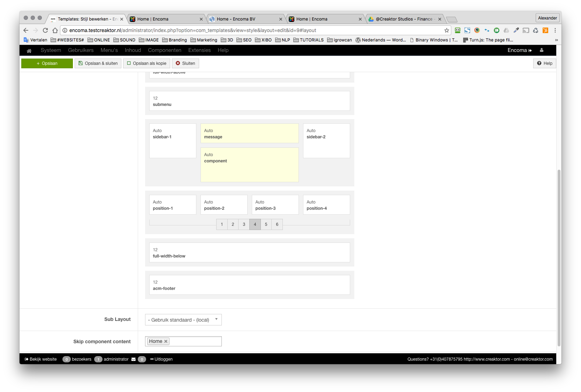
Task: Select 4 columns in position row
Action: (255, 224)
